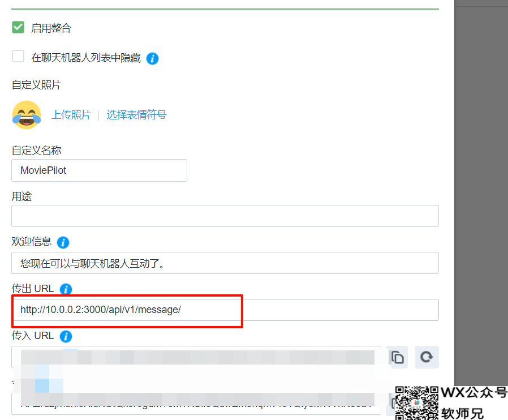Click the blurred 传入 URL field
Viewport: 508px width, 420px height.
(196, 357)
